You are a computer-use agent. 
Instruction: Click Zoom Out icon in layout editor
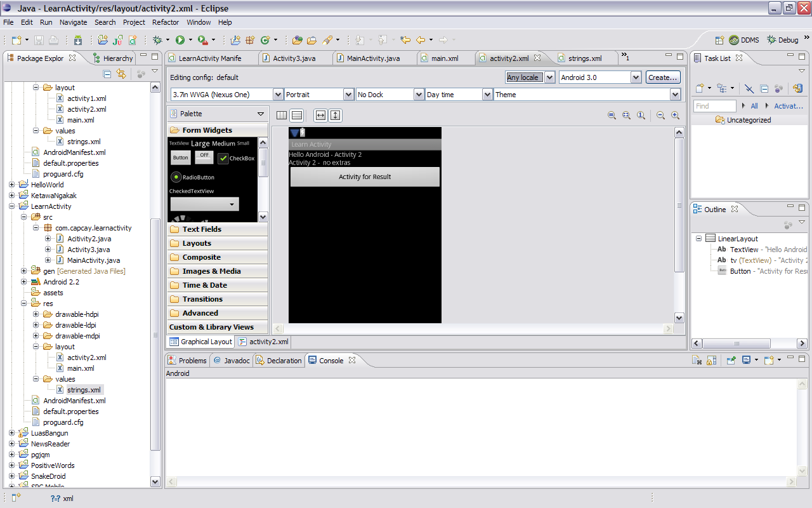tap(660, 116)
